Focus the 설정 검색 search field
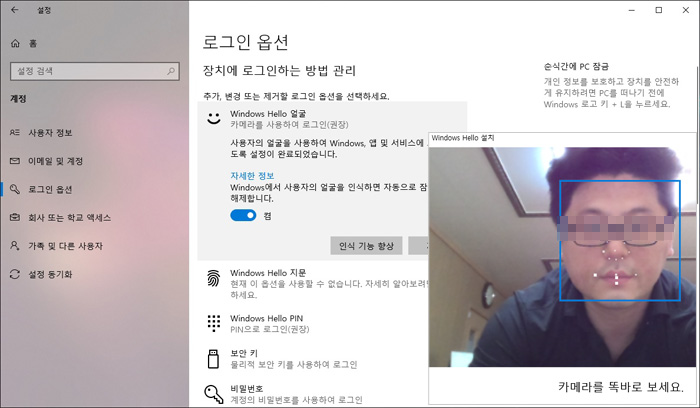The width and height of the screenshot is (700, 408). coord(95,71)
